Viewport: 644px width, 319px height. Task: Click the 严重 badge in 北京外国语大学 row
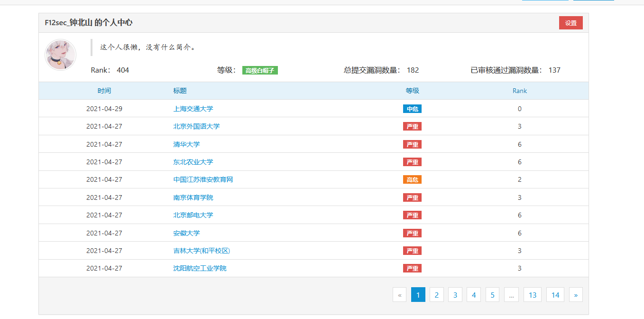[412, 126]
